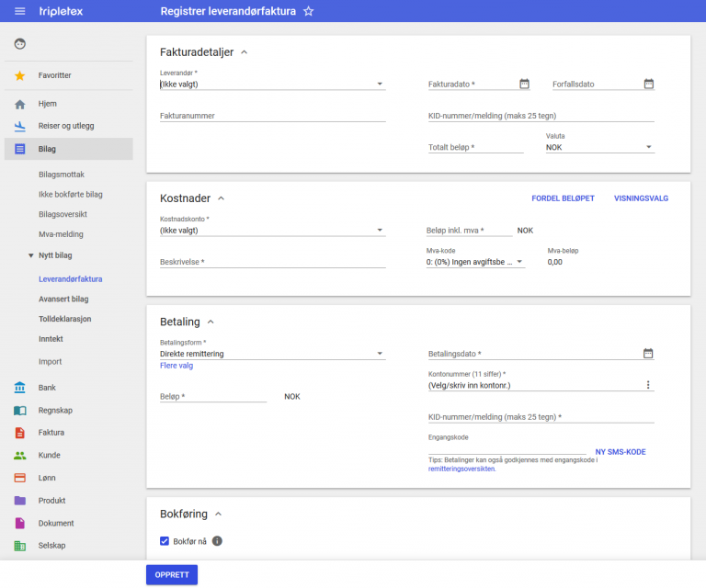Select Avansert bilag menu item
This screenshot has width=706, height=588.
[63, 299]
